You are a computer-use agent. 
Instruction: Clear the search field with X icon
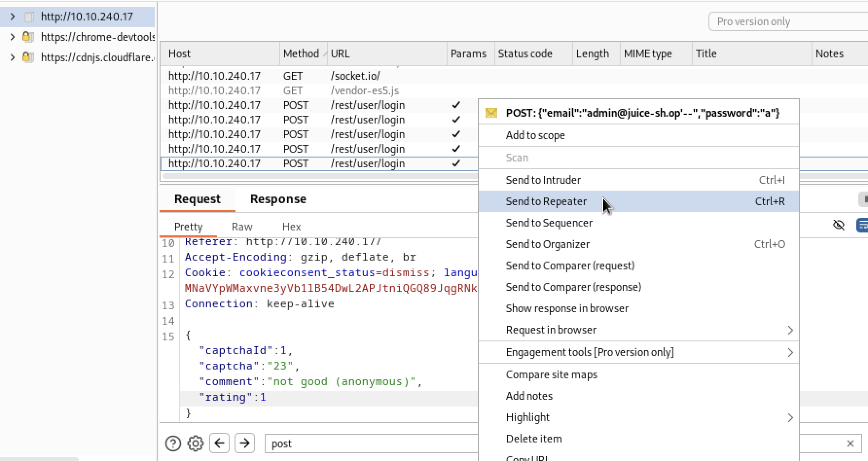pyautogui.click(x=850, y=443)
